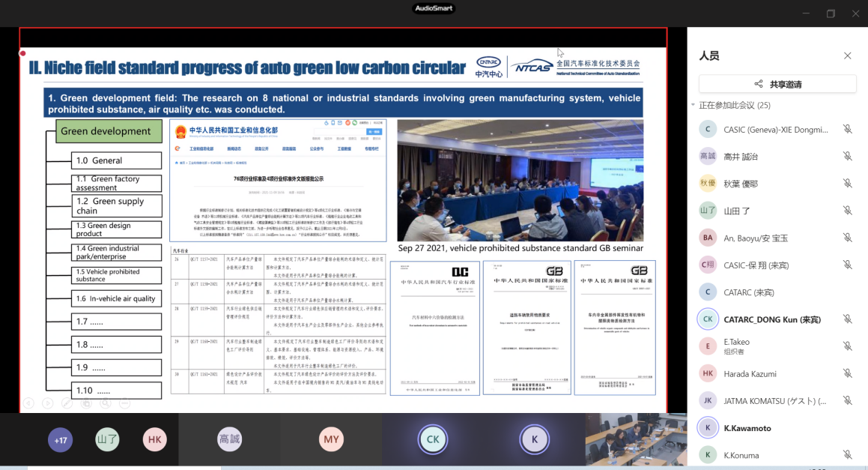The width and height of the screenshot is (868, 470).
Task: Toggle mic icon beside An, Baoyu/安 宝玉
Action: coord(847,238)
